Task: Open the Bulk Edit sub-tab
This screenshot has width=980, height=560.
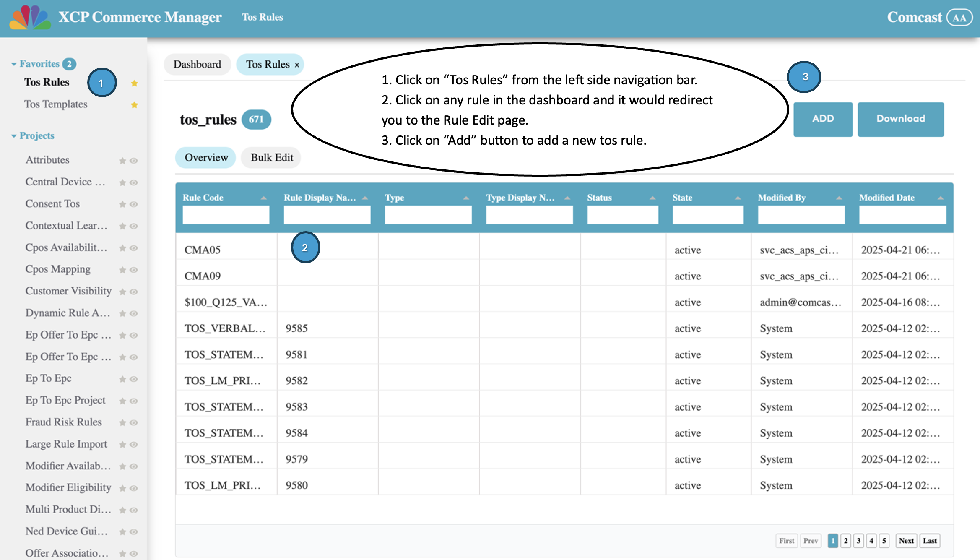Action: (x=272, y=158)
